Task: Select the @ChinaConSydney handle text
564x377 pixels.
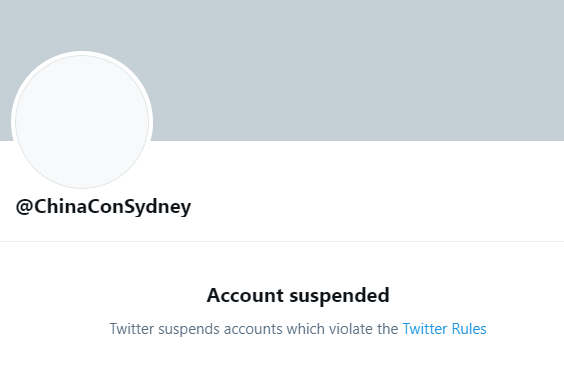Action: coord(103,207)
